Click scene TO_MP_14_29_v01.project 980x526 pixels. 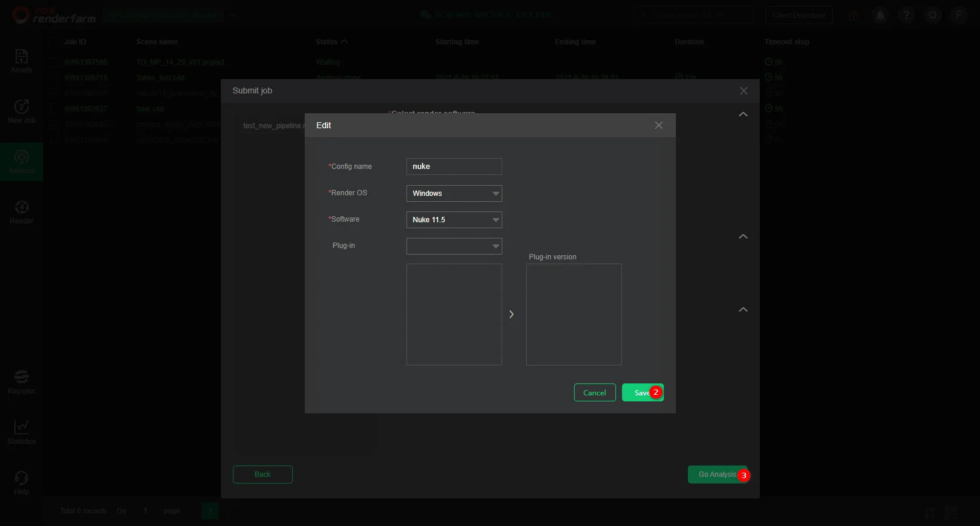180,62
